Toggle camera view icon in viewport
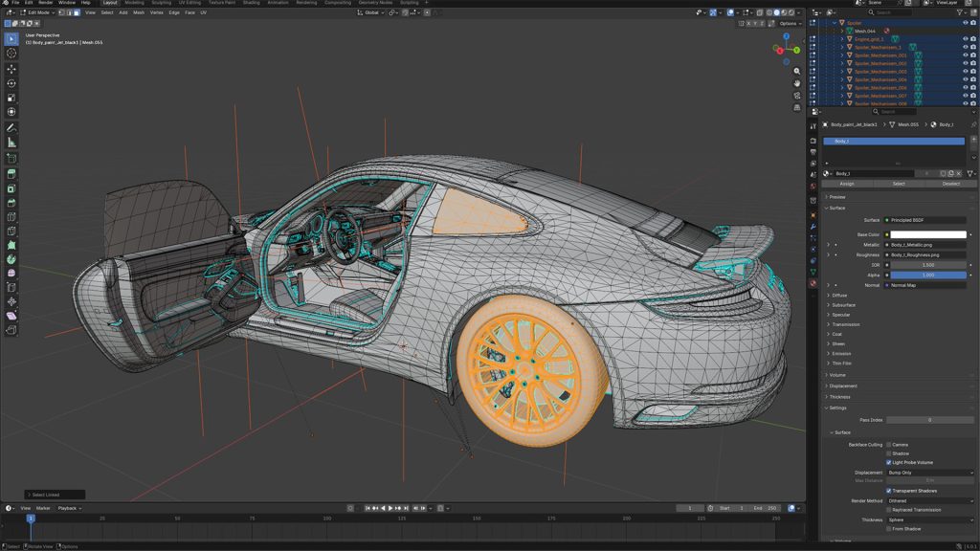 tap(797, 96)
